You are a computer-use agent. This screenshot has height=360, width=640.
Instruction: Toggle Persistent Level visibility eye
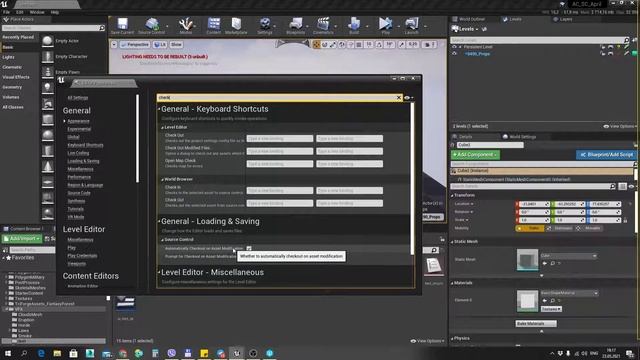click(454, 47)
